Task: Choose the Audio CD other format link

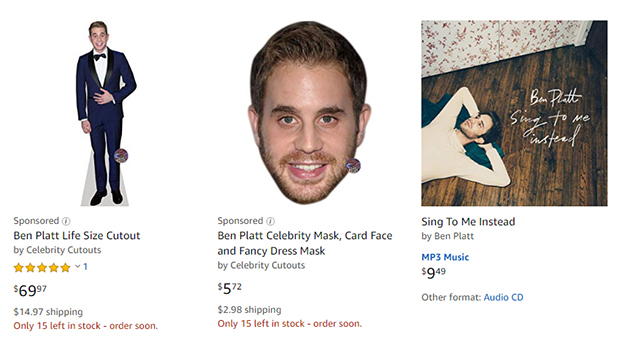Action: [503, 297]
